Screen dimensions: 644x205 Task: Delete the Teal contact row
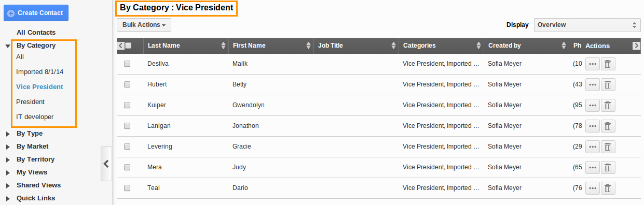[x=608, y=188]
